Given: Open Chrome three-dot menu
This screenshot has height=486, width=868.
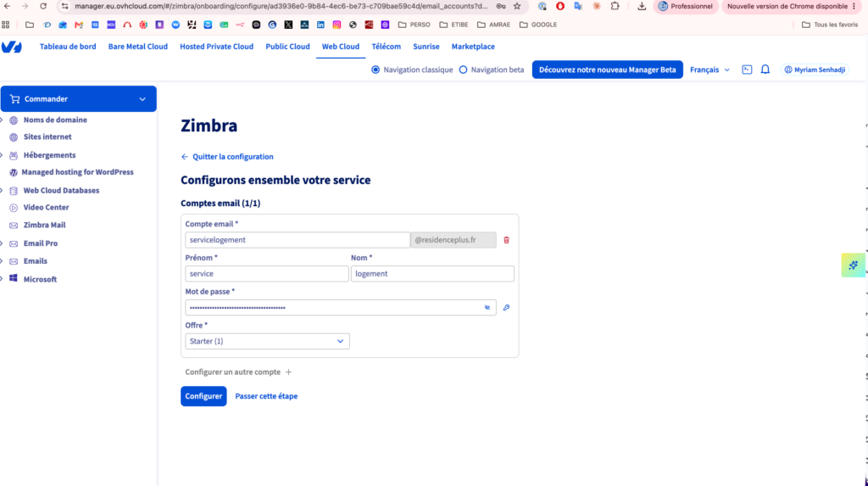Looking at the screenshot, I should pos(854,6).
